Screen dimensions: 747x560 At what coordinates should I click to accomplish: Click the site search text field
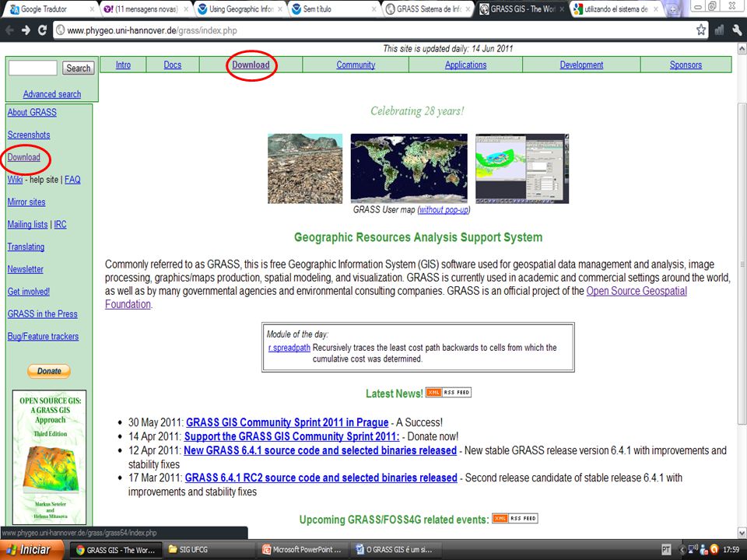point(33,68)
